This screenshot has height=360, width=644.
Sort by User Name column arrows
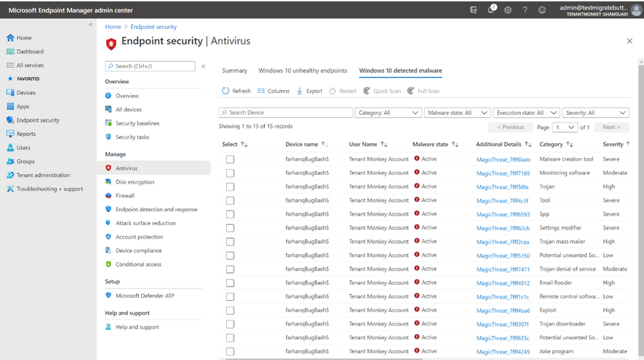[x=384, y=145]
